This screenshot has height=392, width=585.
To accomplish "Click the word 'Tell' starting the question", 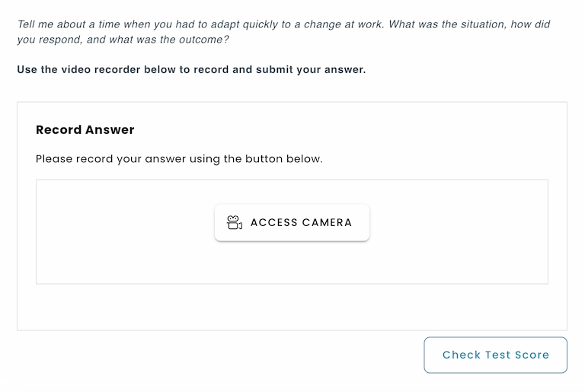I will click(x=28, y=24).
